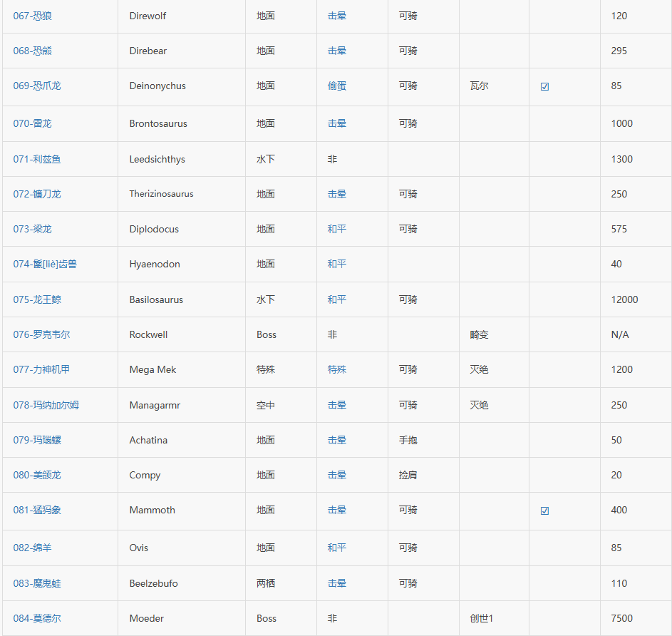Click the 偷蛋 taming link for Deinonychus
This screenshot has height=636, width=672.
pos(337,86)
